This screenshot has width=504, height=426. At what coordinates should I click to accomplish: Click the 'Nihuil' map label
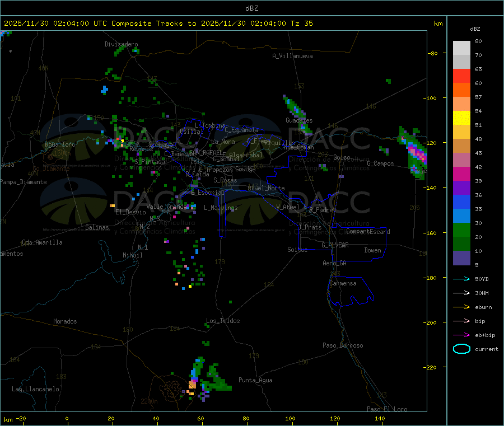click(x=133, y=255)
